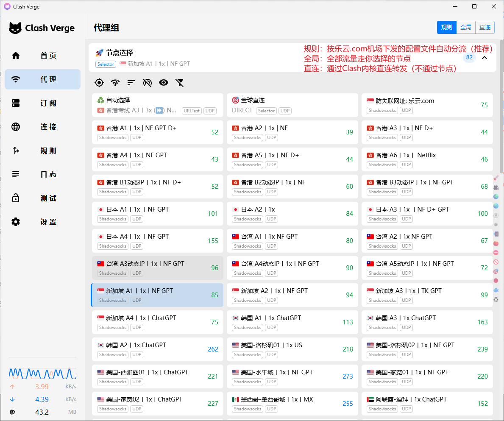Switch to 直连 mode tab
This screenshot has width=504, height=421.
(485, 27)
